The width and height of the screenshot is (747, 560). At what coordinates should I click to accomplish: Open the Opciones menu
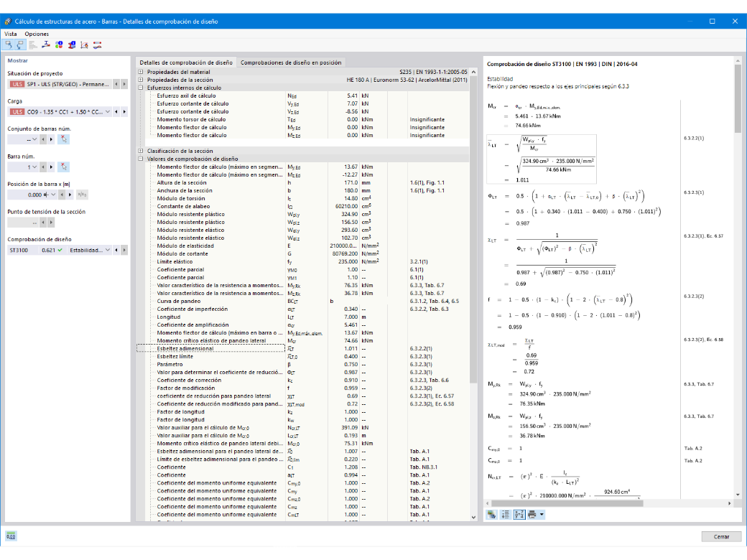point(37,34)
